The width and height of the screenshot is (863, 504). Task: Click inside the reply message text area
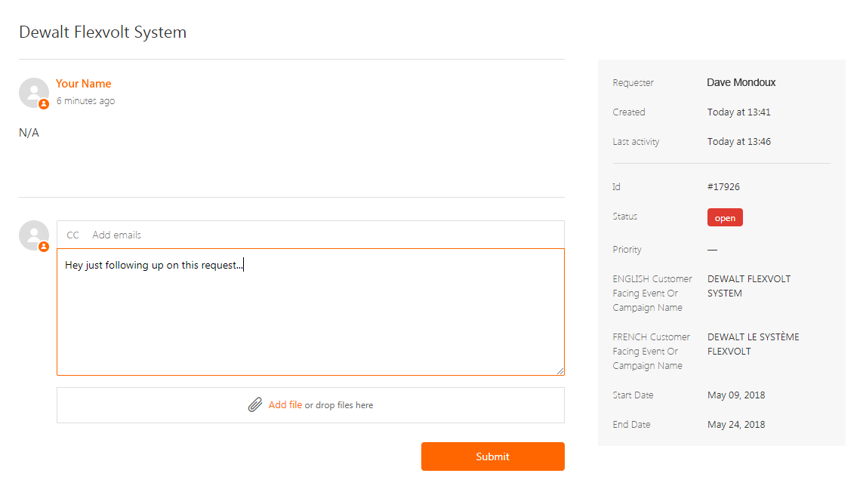click(x=310, y=317)
